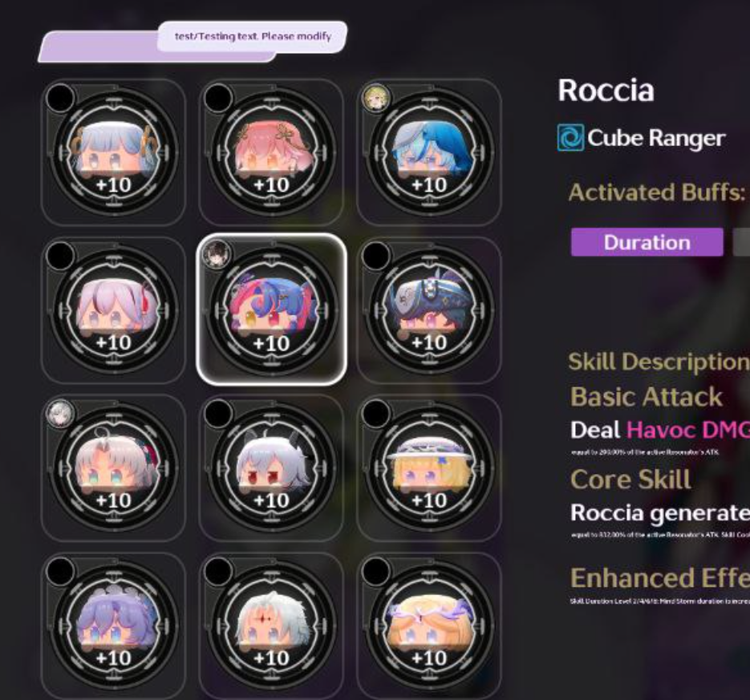750x700 pixels.
Task: Select the white-haired character with red forehead mark
Action: 271,625
